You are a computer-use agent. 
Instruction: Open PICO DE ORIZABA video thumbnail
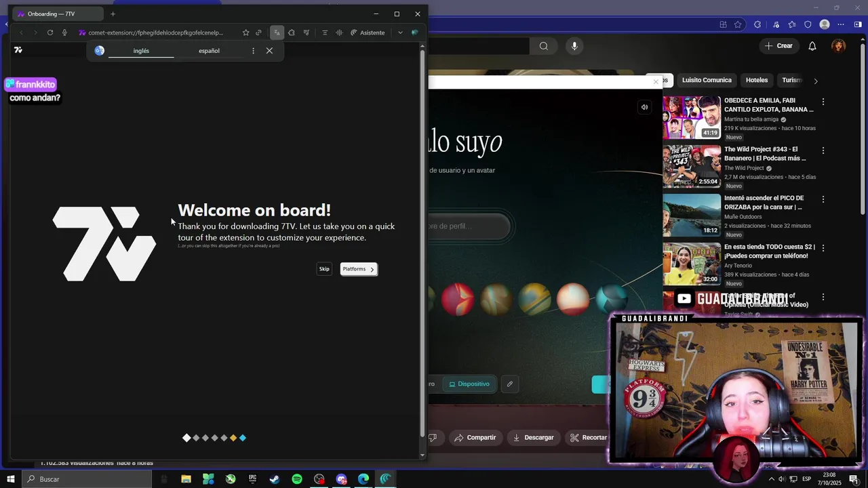(x=692, y=215)
